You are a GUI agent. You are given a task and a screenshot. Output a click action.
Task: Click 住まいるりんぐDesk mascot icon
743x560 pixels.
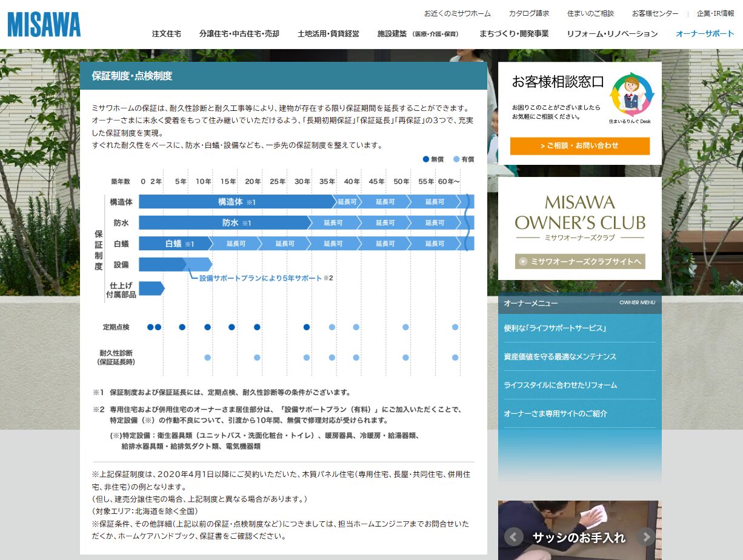(632, 95)
